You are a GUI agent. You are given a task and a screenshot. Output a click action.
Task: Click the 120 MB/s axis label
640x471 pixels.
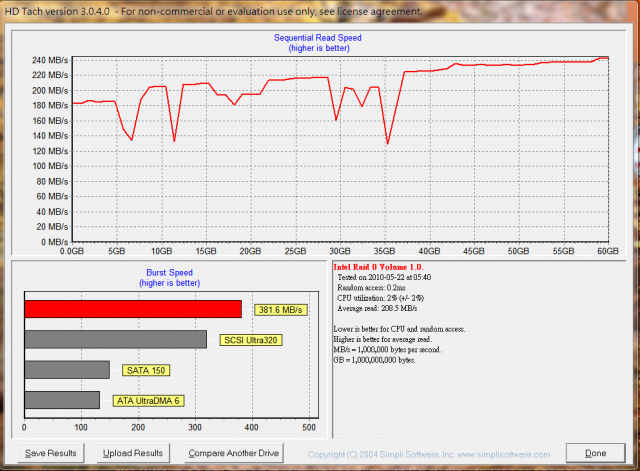(50, 151)
